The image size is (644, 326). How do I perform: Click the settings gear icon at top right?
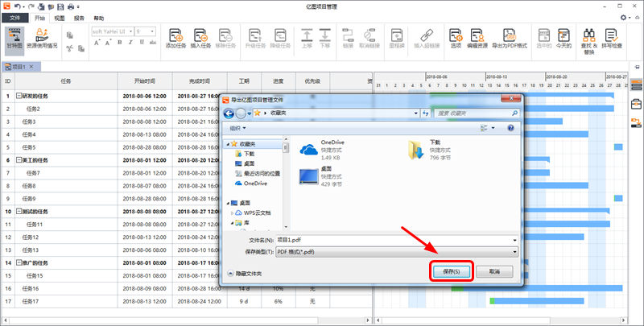[x=623, y=18]
